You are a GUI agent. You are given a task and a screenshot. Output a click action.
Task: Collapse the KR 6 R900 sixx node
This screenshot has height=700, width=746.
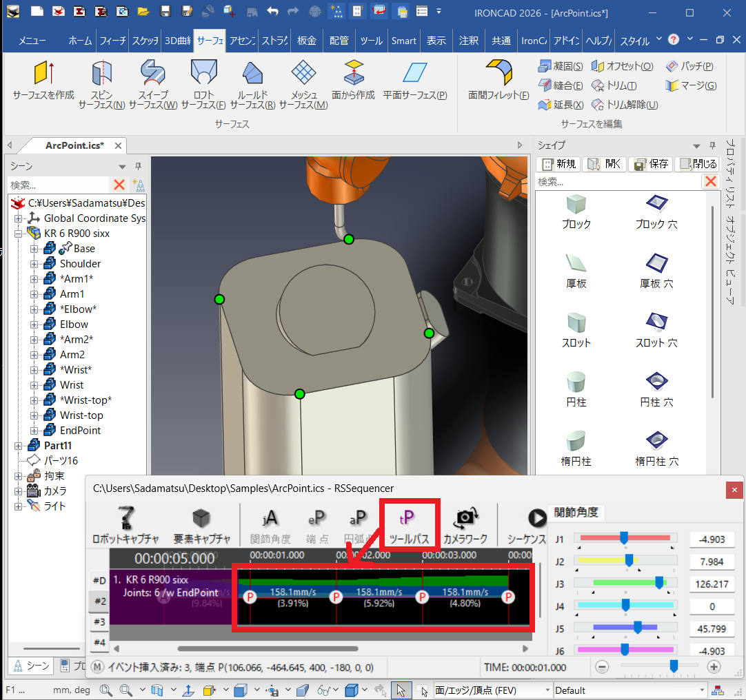click(x=18, y=234)
